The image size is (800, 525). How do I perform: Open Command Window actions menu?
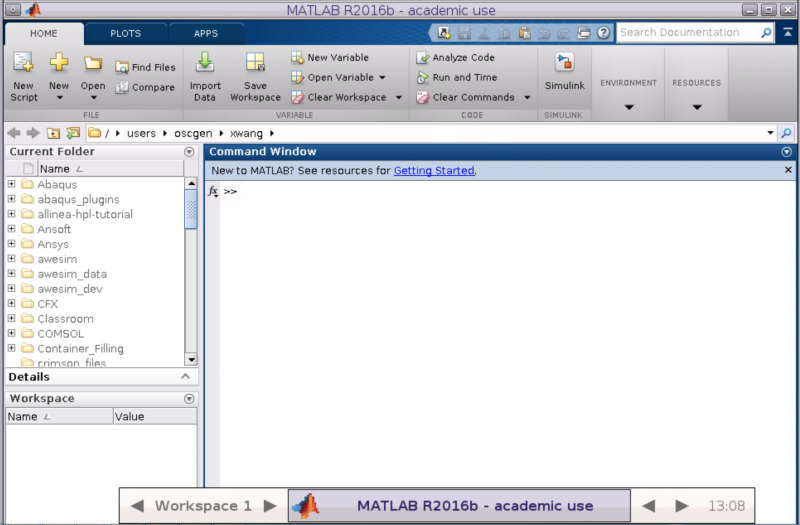pos(786,152)
